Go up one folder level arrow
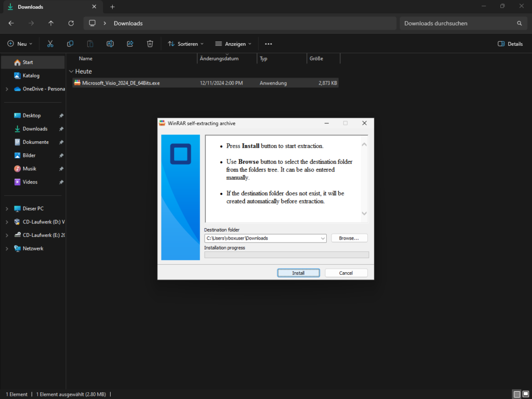 point(51,23)
